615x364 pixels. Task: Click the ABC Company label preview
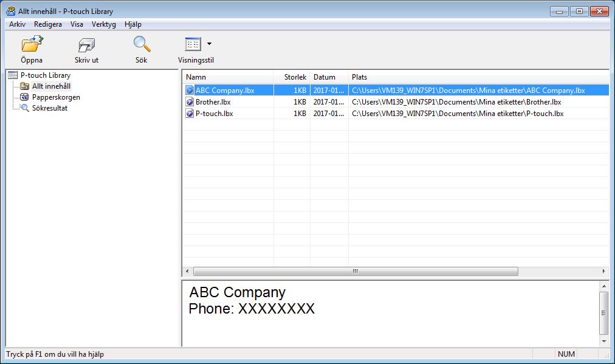point(252,300)
